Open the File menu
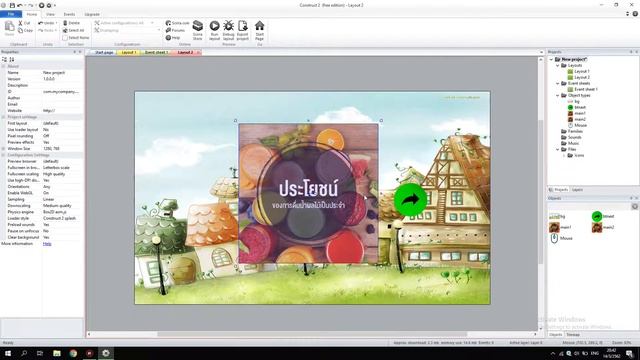 11,14
